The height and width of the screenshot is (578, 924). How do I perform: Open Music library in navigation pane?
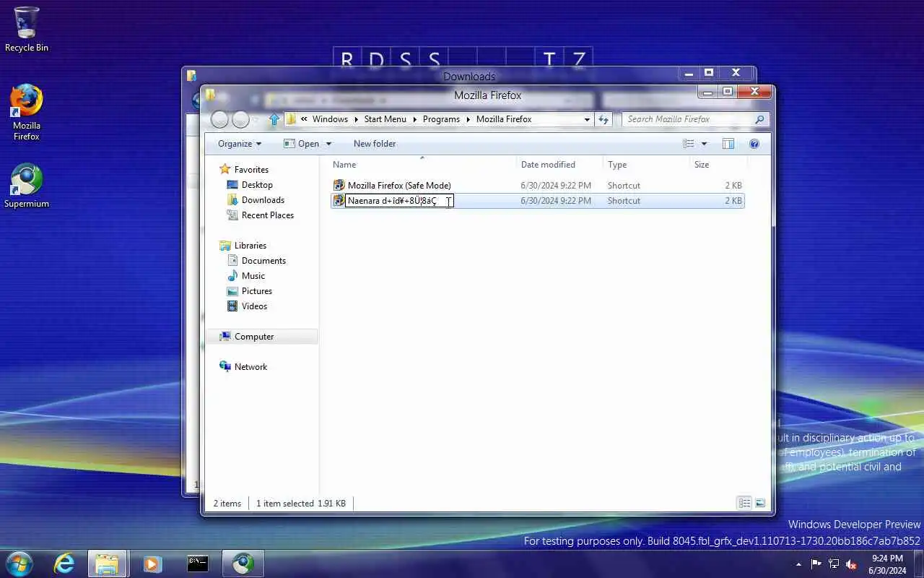[x=253, y=276]
